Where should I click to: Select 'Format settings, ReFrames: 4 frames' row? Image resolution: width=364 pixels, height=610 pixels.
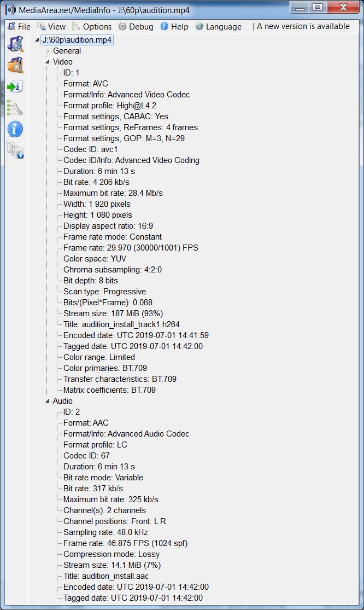(131, 127)
